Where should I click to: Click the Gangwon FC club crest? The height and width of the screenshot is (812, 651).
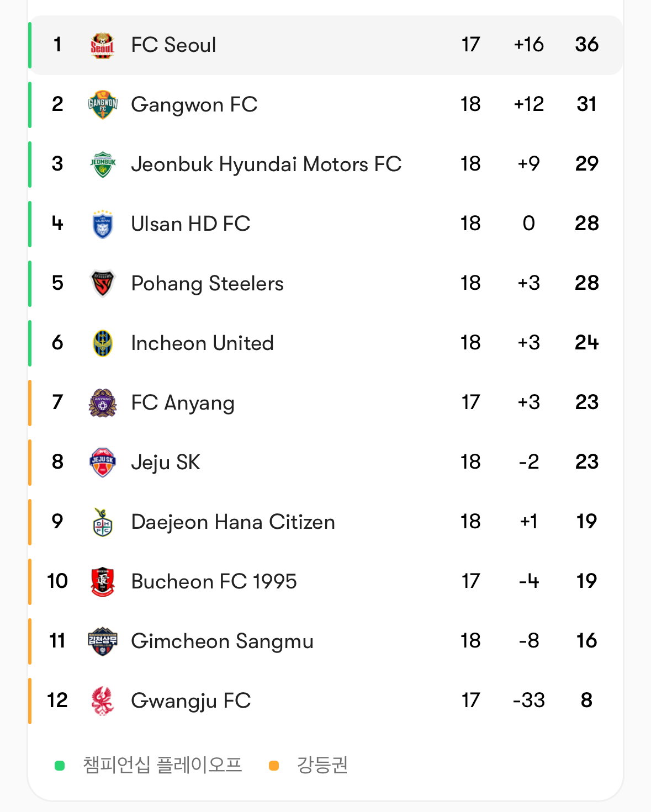[103, 105]
